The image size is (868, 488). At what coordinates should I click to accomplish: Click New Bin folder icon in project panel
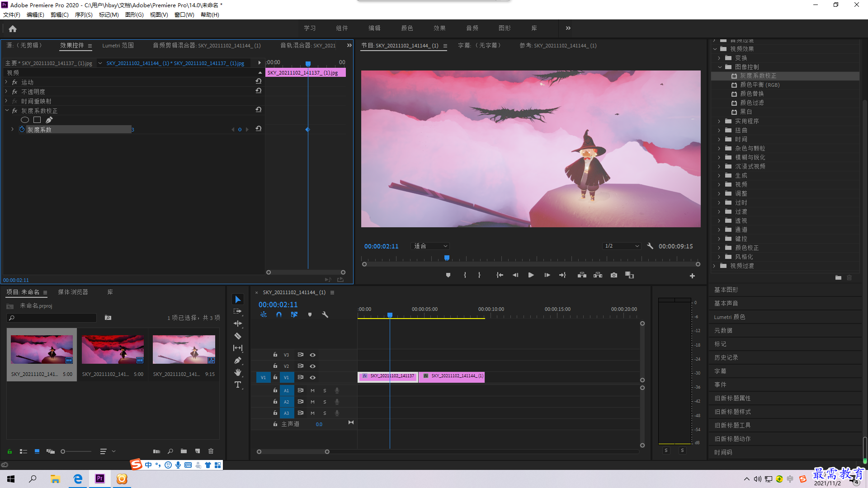[x=184, y=451]
